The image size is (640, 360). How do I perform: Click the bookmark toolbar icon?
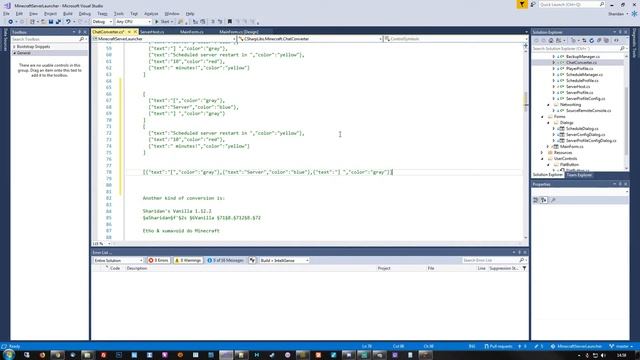point(230,22)
